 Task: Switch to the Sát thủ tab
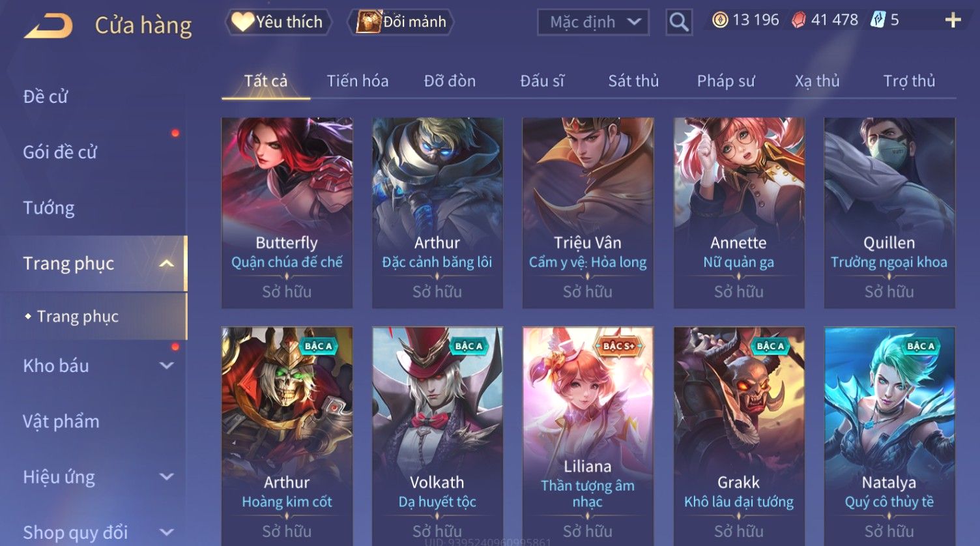point(633,81)
